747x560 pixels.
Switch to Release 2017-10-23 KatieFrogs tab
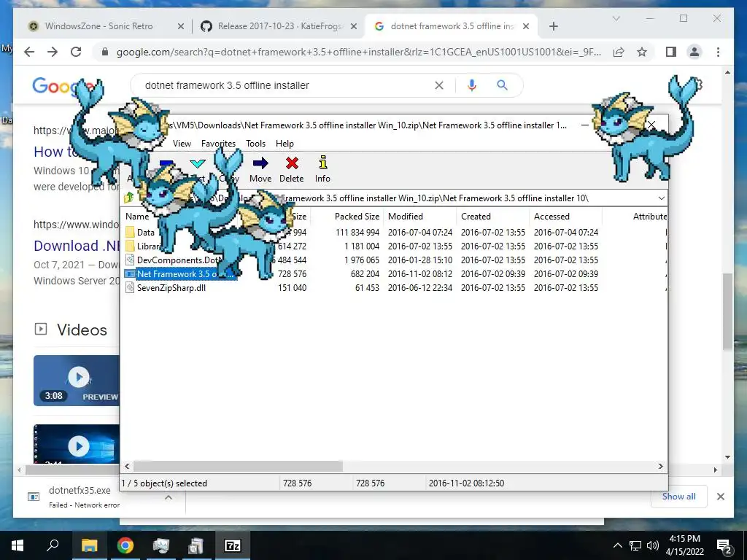coord(281,26)
